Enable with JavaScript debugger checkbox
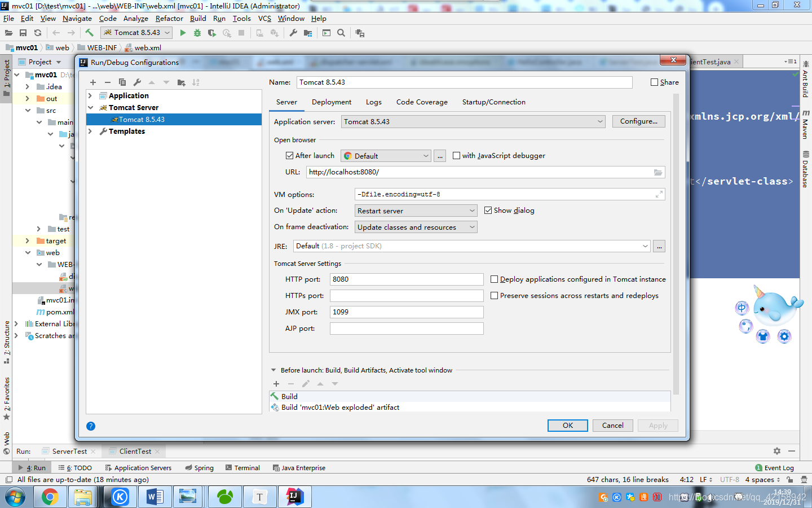Screen dimensions: 812x508 [457, 156]
